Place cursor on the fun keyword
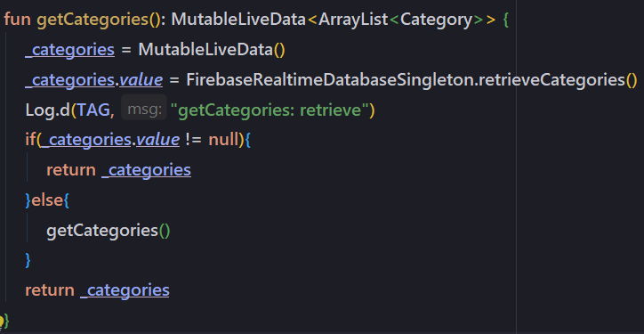This screenshot has width=644, height=334. (17, 20)
